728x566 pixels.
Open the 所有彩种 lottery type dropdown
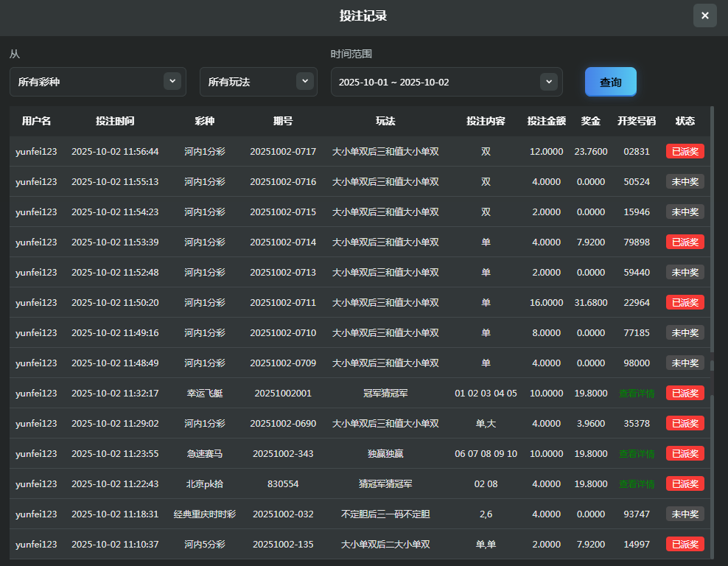click(x=97, y=82)
